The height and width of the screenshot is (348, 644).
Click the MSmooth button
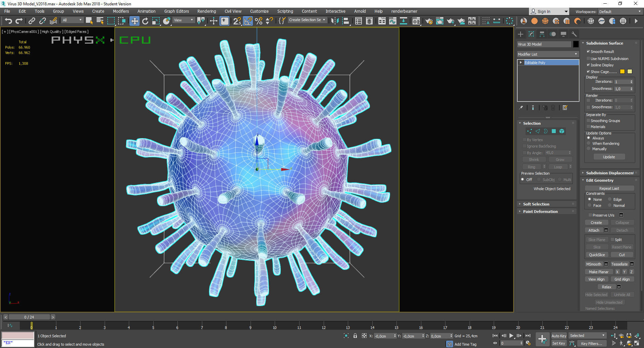click(x=594, y=264)
